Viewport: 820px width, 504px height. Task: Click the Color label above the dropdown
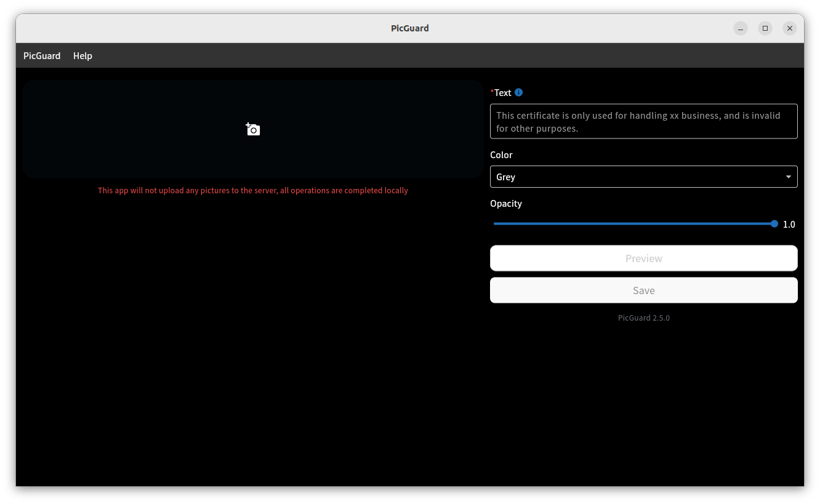(501, 155)
